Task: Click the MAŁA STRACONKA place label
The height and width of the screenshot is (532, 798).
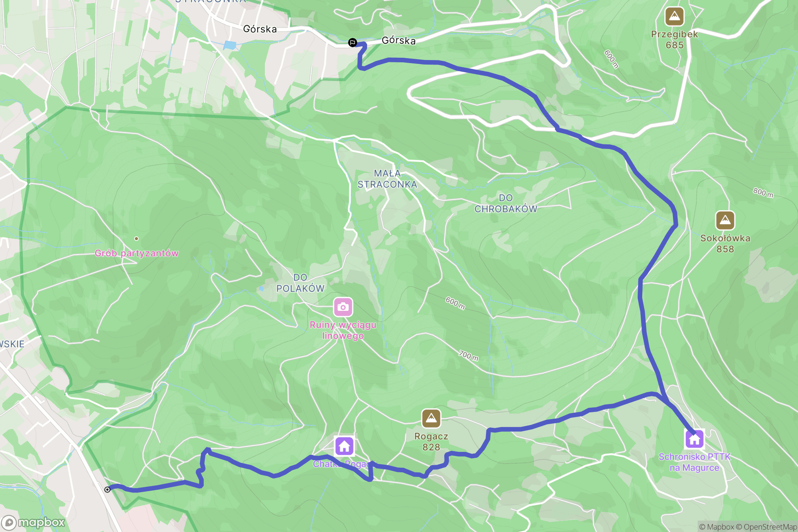Action: pyautogui.click(x=387, y=179)
